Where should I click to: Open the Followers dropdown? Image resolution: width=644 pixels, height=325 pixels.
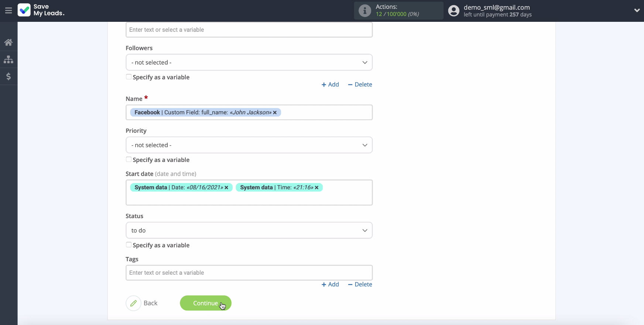[249, 62]
